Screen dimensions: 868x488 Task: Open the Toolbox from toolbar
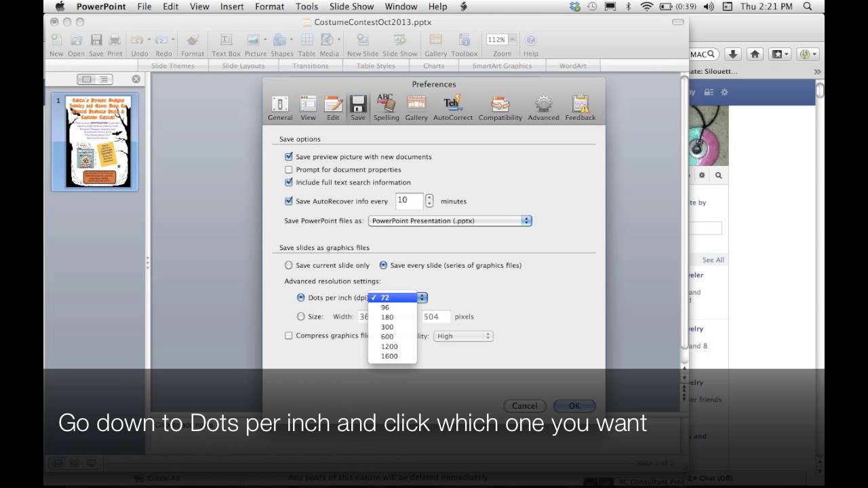pos(465,45)
